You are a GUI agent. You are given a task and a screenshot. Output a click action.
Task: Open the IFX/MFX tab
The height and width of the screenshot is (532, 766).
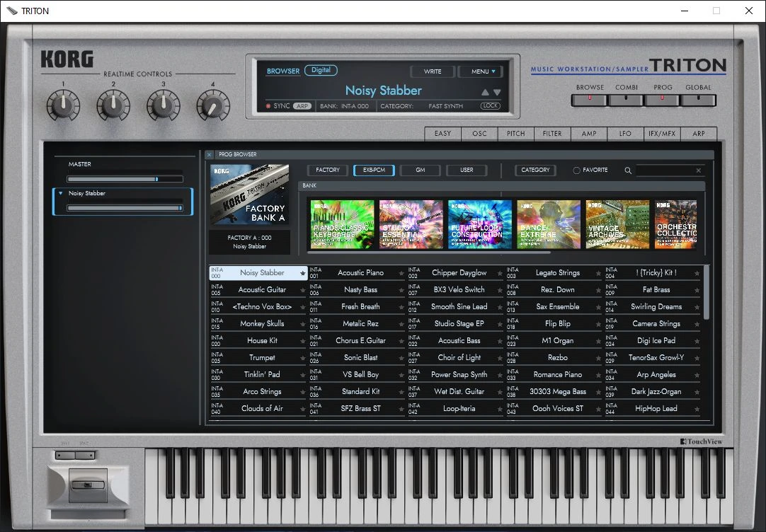[x=662, y=133]
